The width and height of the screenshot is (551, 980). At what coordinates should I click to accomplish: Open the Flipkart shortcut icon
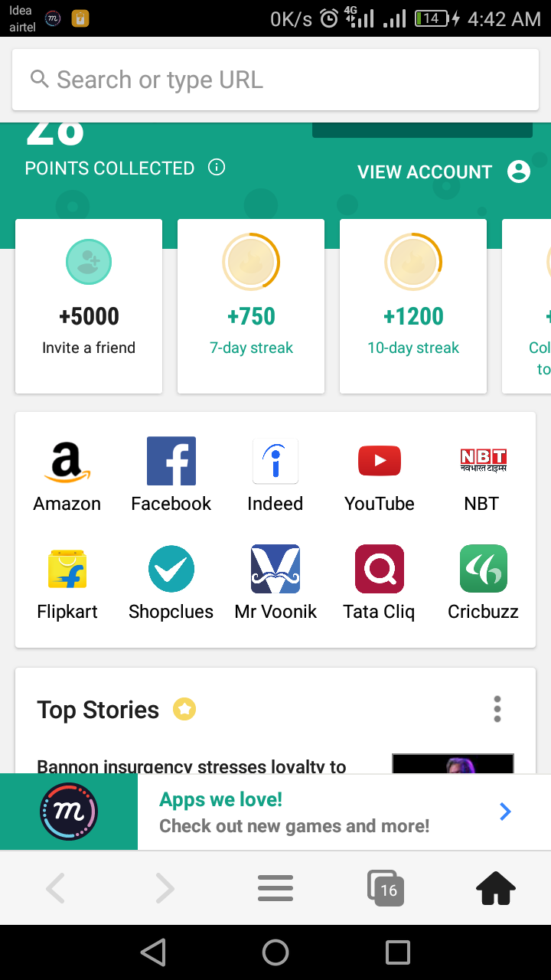67,570
